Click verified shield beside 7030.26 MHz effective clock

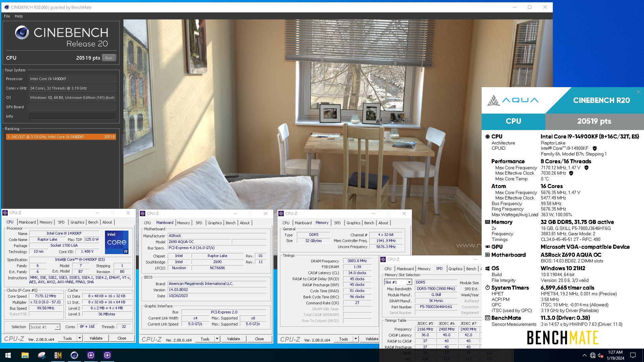(571, 173)
